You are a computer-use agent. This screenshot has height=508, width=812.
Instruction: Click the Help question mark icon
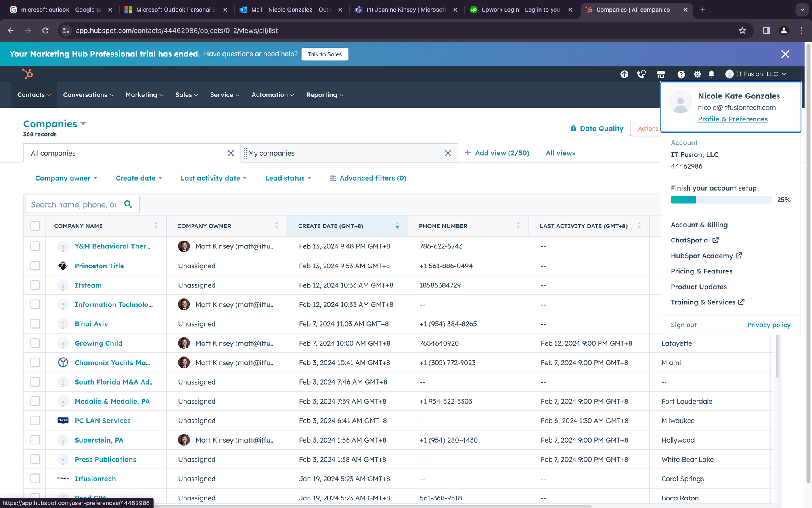(x=681, y=74)
